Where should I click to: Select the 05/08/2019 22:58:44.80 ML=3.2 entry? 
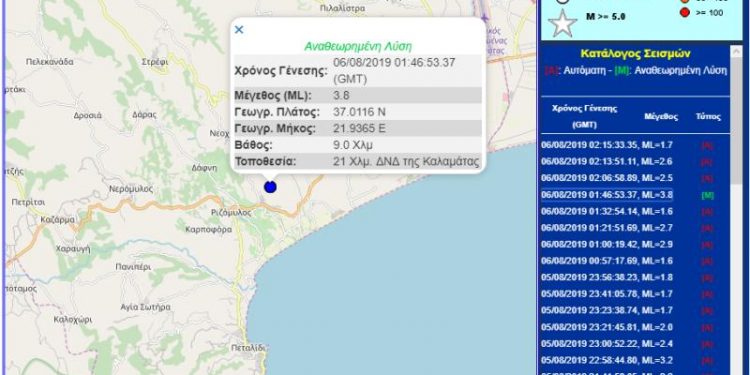607,360
